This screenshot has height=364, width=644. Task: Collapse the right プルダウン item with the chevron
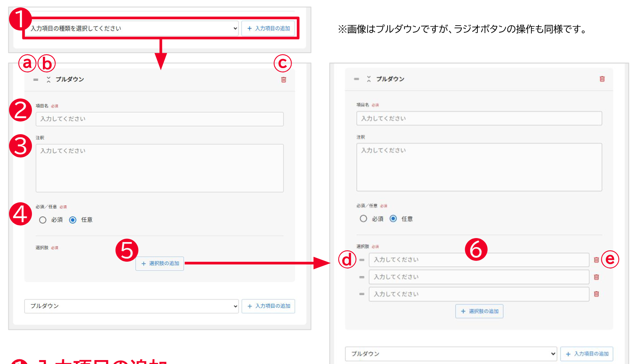click(369, 79)
